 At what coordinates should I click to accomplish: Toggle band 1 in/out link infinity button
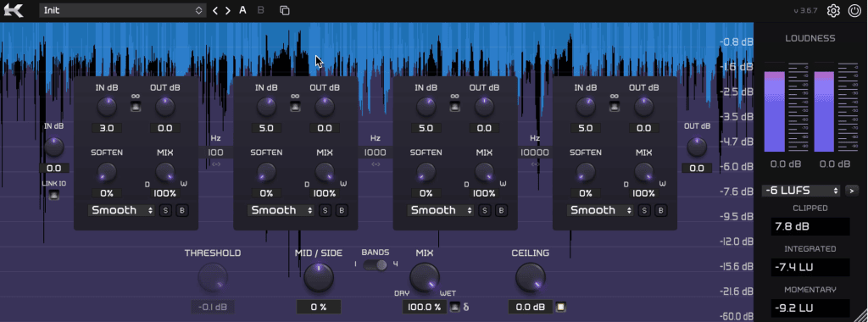coord(136,106)
